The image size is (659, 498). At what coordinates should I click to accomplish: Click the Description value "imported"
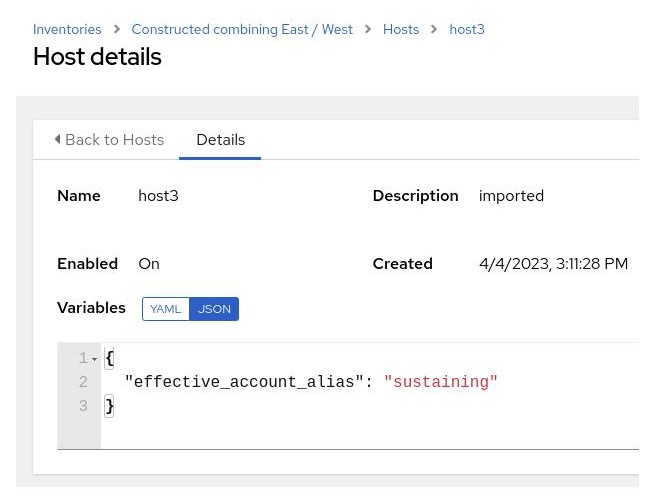pos(511,196)
